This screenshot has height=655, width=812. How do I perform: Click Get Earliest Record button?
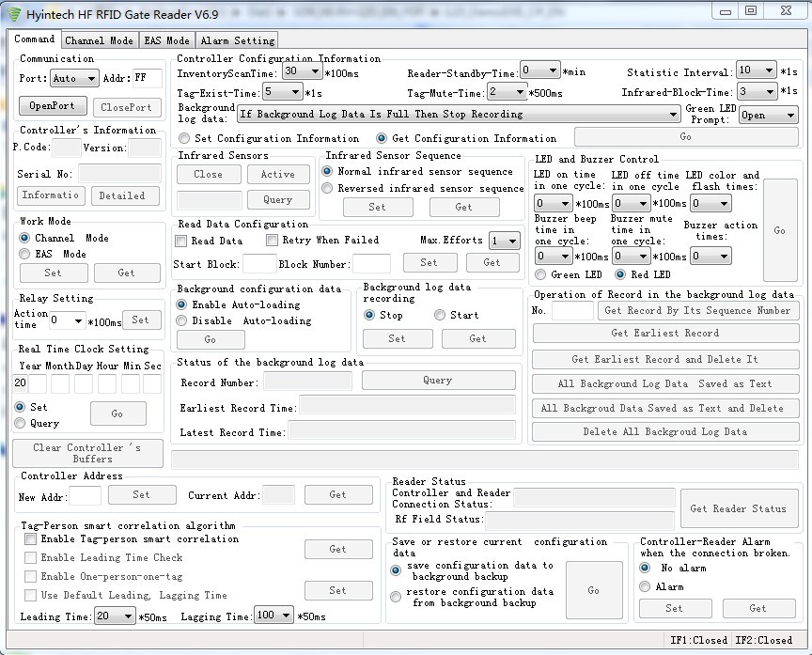665,333
